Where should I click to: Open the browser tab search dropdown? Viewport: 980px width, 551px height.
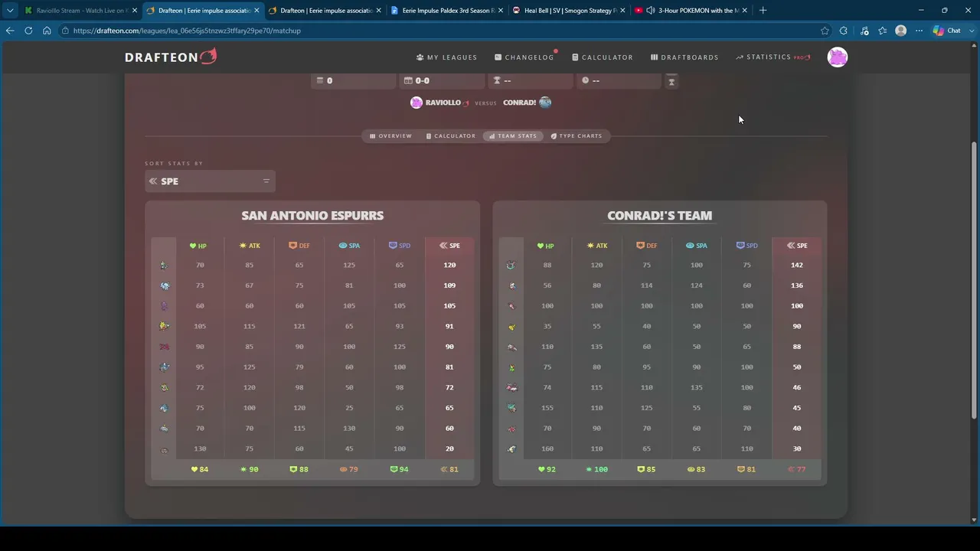click(9, 11)
